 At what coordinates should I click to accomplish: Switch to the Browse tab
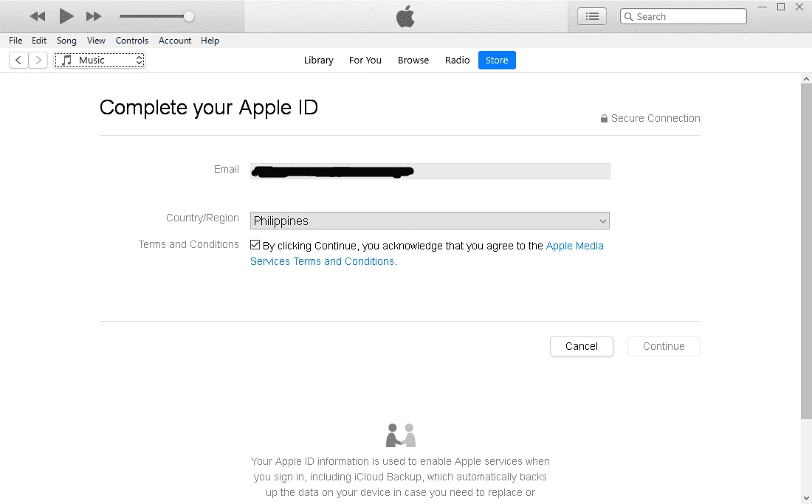tap(413, 60)
